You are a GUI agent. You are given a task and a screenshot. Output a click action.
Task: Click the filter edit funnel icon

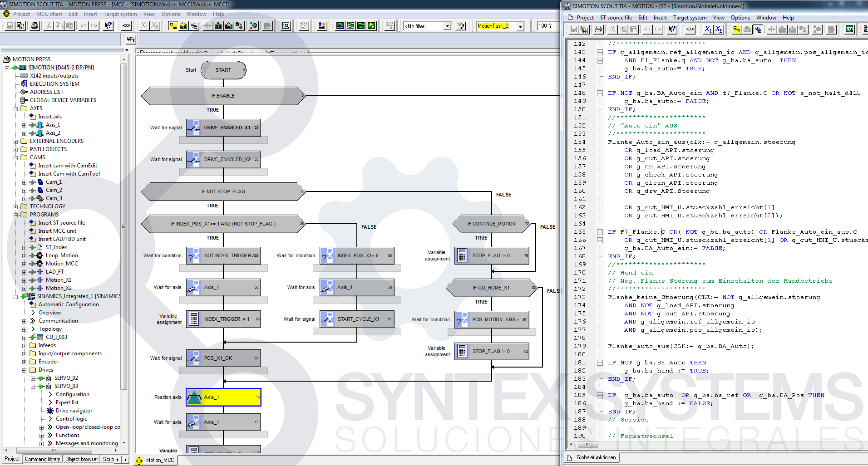(x=461, y=26)
